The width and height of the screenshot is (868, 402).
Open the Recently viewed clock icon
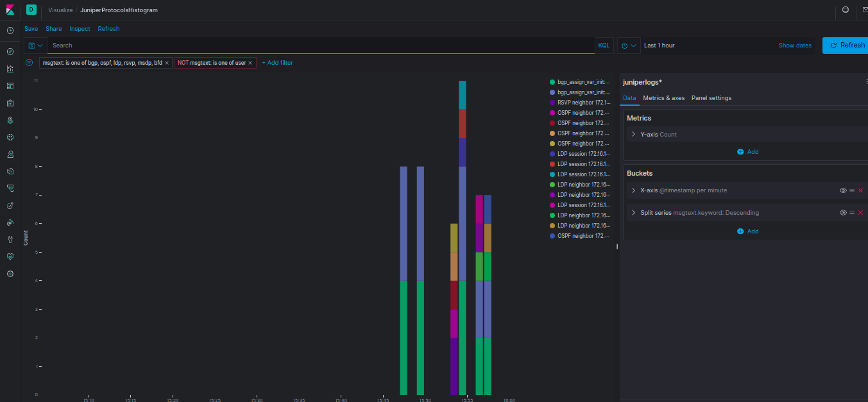point(10,30)
